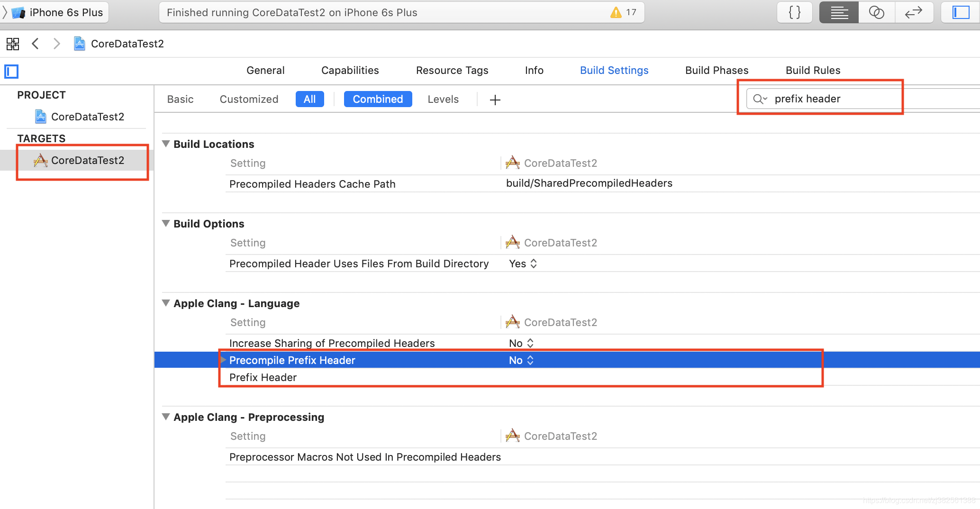
Task: Switch to the Standard editor
Action: click(x=839, y=12)
